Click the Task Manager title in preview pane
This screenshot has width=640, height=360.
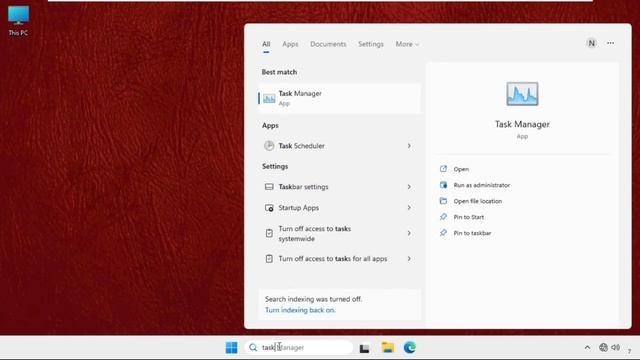522,124
